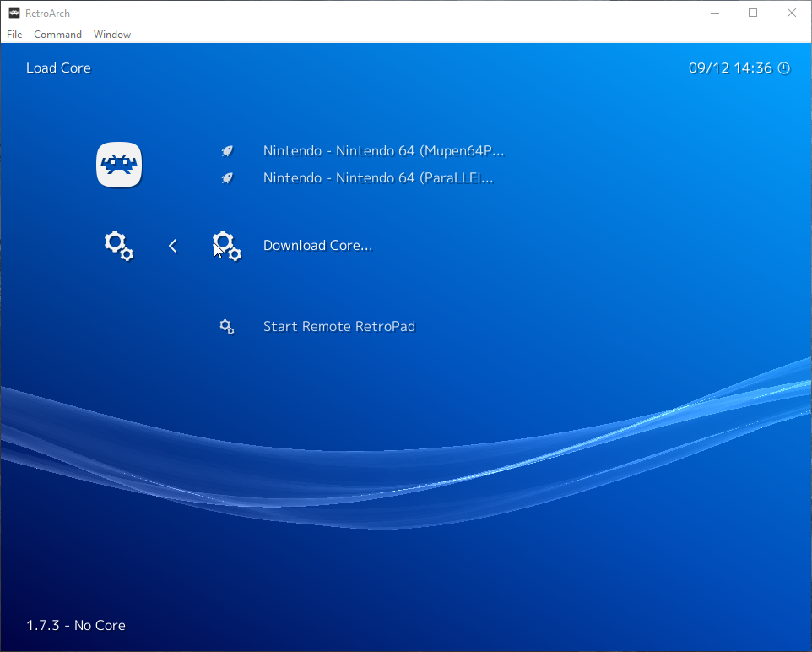Click the 09/12 14:36 date and time display
The width and height of the screenshot is (812, 652).
point(730,68)
